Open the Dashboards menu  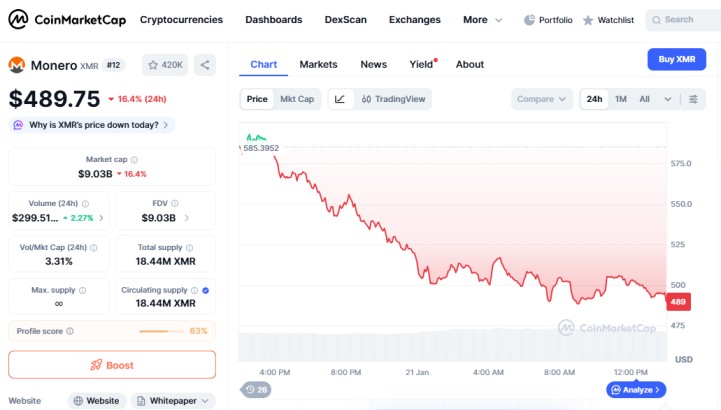point(274,20)
